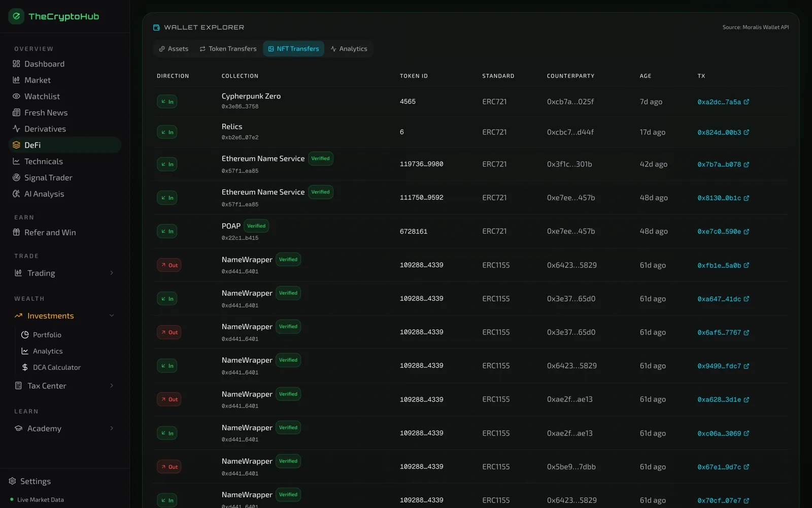Viewport: 812px width, 508px height.
Task: Switch to the Token Transfers tab
Action: tap(228, 49)
